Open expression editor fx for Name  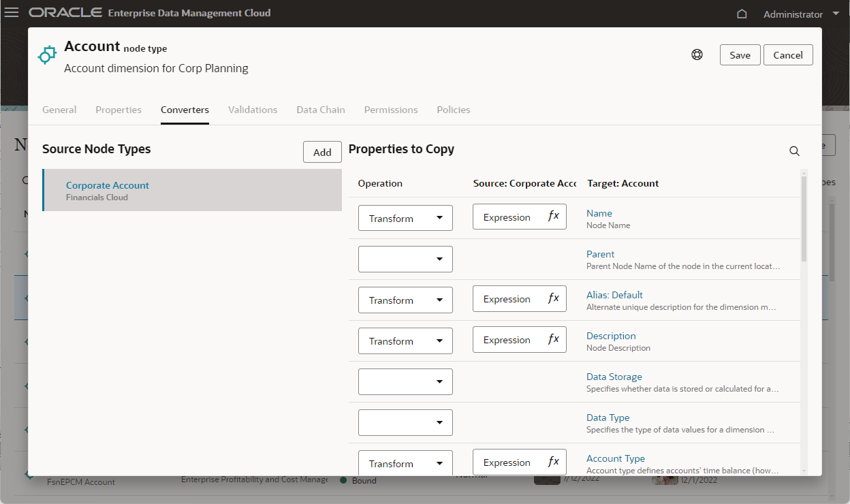point(554,217)
